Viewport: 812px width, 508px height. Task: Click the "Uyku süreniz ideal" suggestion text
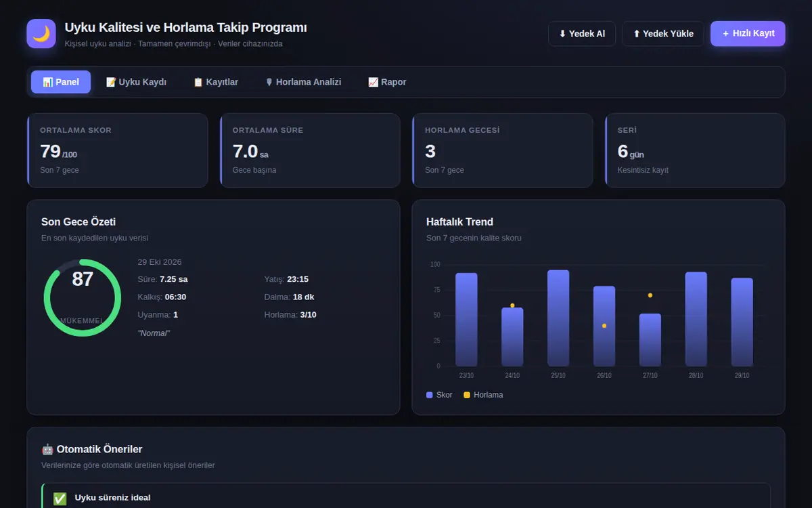tap(113, 498)
